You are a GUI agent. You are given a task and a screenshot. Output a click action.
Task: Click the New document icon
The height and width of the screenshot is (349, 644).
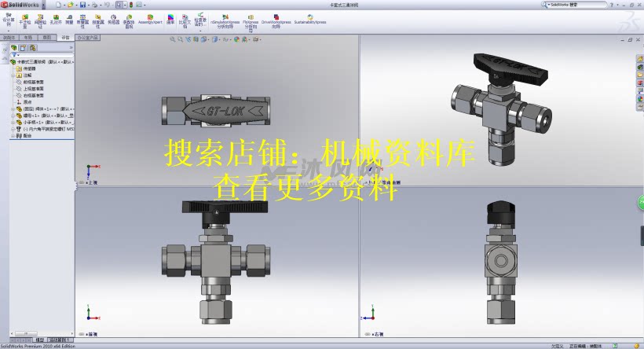point(58,5)
